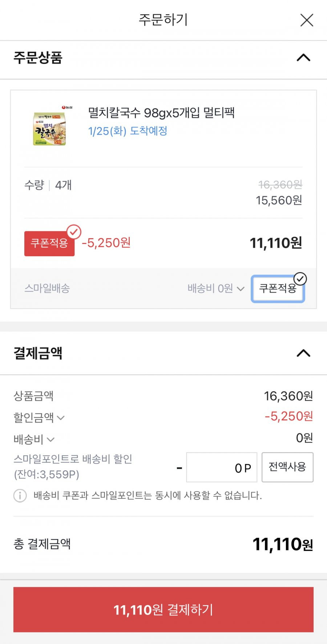Expand 할인금액 discount details

coord(39,417)
